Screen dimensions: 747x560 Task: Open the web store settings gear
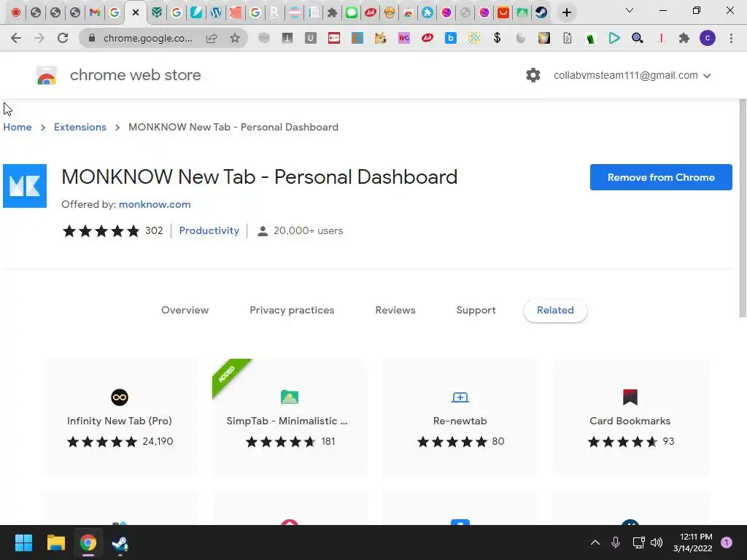pyautogui.click(x=533, y=75)
